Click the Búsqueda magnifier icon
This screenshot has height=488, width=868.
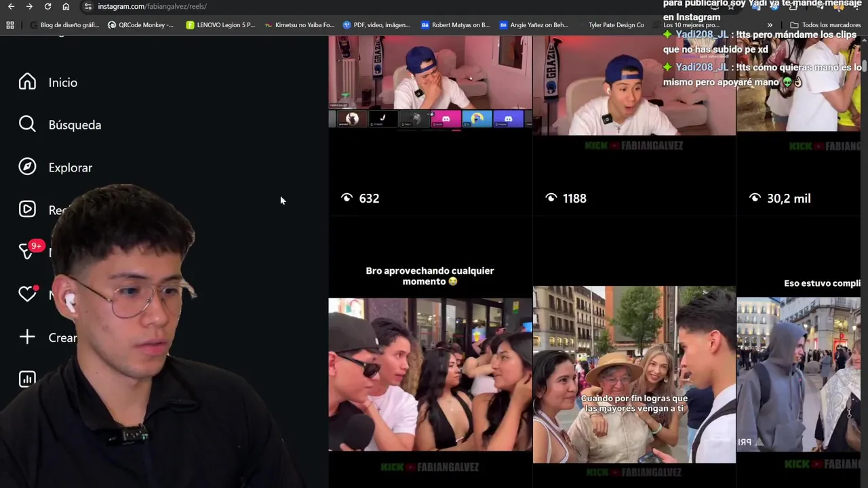click(27, 124)
